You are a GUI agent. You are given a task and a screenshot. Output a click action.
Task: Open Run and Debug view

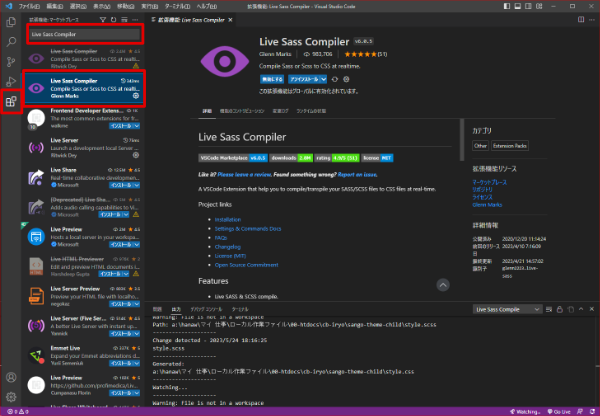coord(11,81)
